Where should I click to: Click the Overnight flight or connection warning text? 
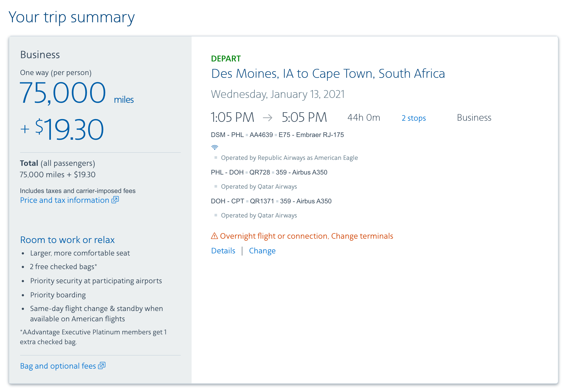(x=306, y=236)
